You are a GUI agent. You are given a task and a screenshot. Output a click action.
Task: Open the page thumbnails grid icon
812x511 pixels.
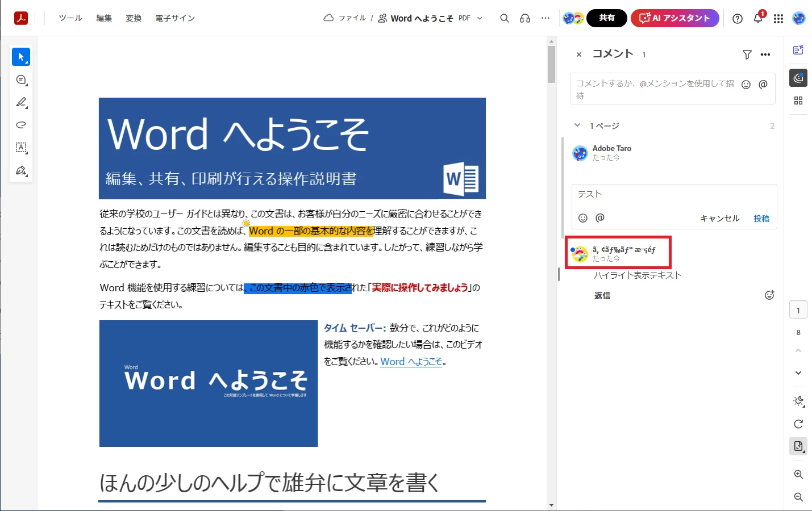tap(798, 100)
